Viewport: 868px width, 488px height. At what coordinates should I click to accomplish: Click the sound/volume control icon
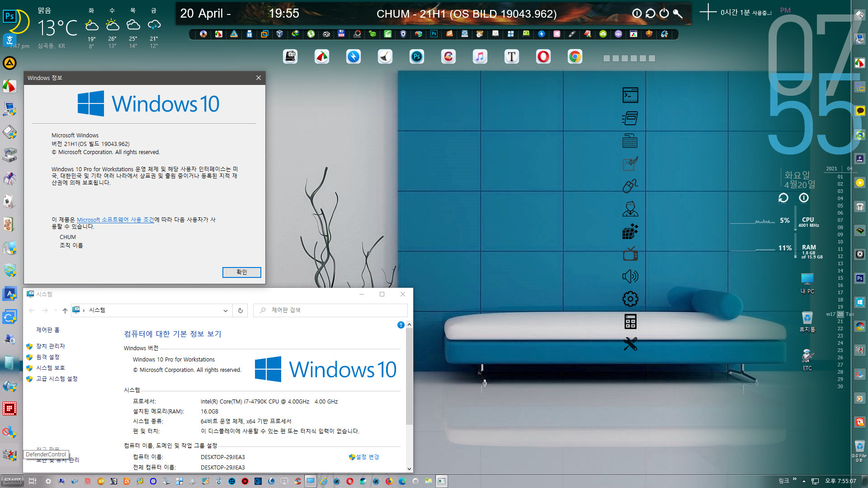click(x=630, y=276)
